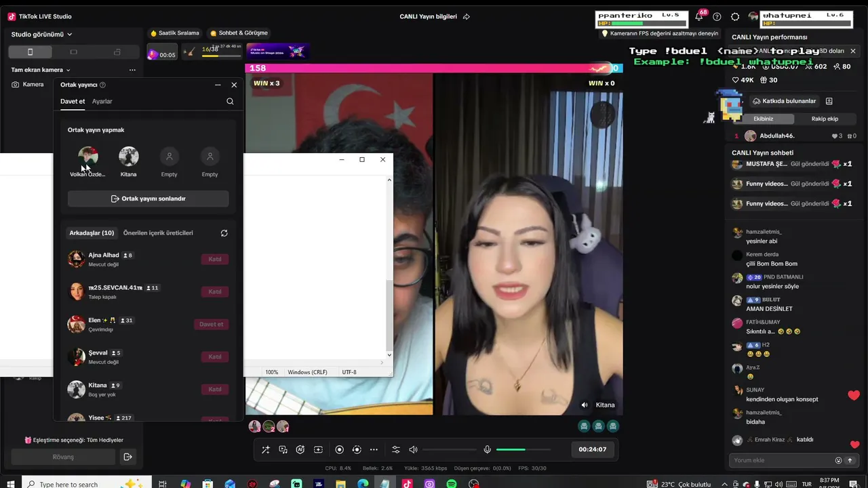Viewport: 868px width, 488px height.
Task: Open the effects magic wand tool
Action: click(265, 449)
